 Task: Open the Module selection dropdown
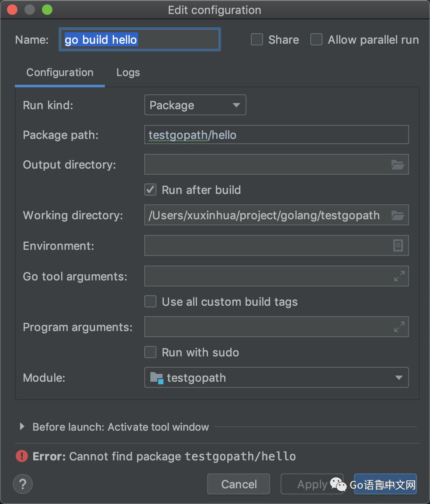point(276,378)
